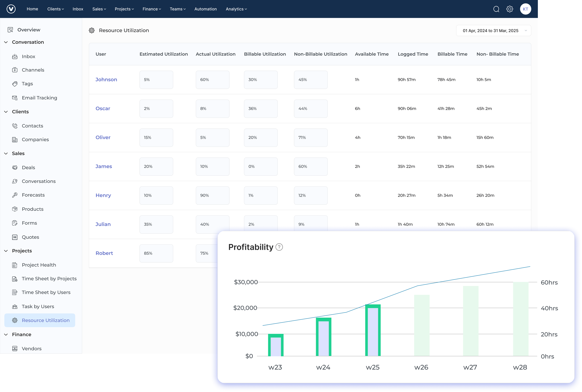Click the Resource Utilization gear icon

pyautogui.click(x=92, y=30)
